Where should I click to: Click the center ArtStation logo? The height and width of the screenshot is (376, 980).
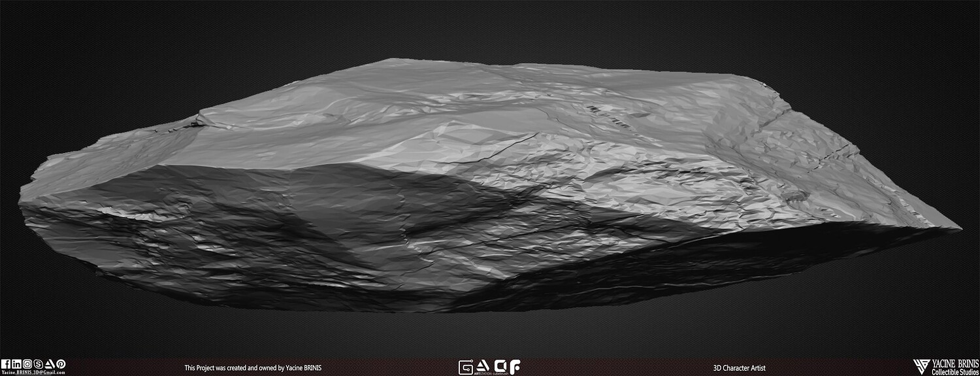pyautogui.click(x=482, y=366)
